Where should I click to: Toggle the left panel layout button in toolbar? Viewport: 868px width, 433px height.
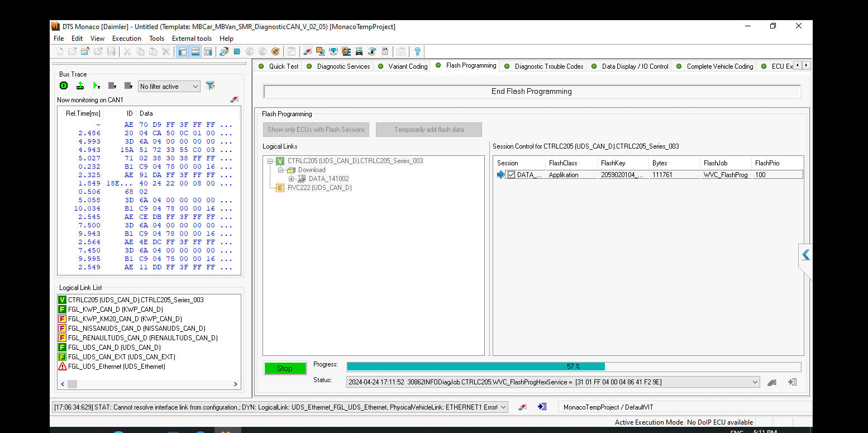(x=182, y=52)
